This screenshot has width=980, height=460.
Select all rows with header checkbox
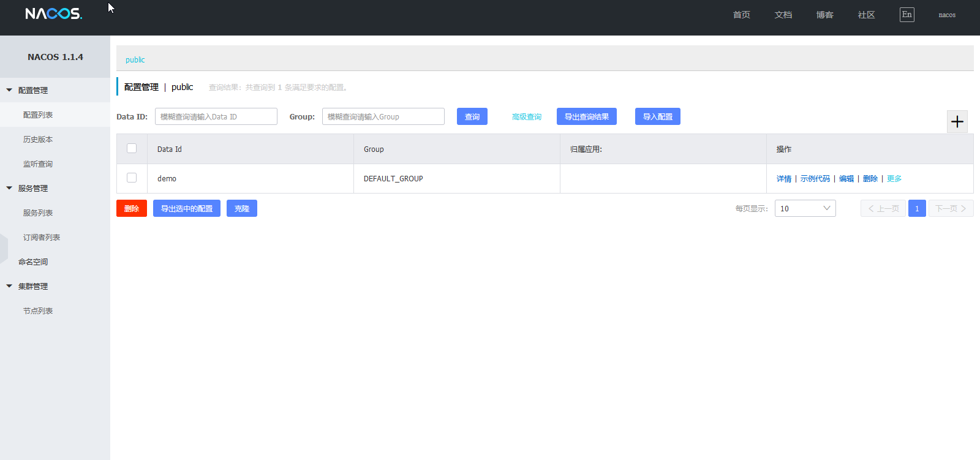pyautogui.click(x=132, y=148)
